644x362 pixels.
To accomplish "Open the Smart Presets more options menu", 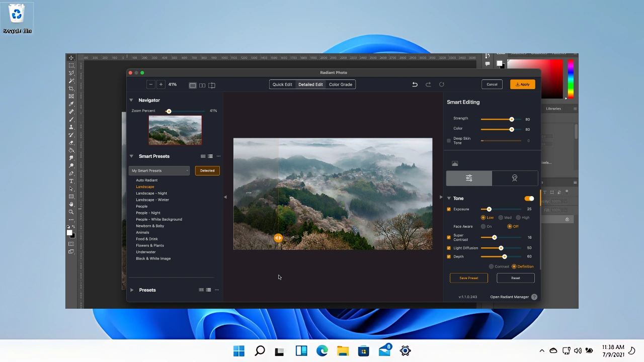I will pyautogui.click(x=218, y=156).
